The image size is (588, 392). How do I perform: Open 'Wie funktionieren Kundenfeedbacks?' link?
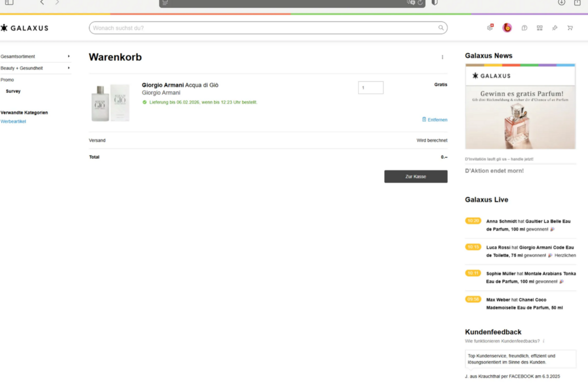point(502,341)
